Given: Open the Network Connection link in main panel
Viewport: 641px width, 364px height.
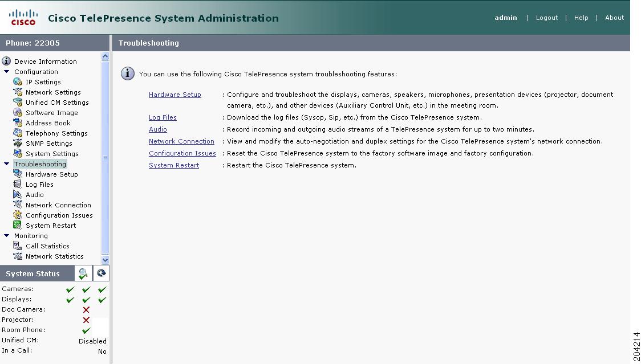Looking at the screenshot, I should [x=181, y=141].
